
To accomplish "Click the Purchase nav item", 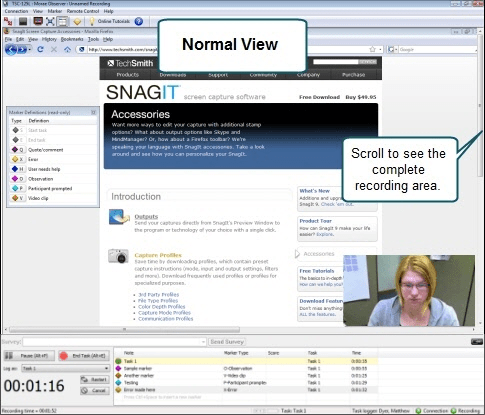I will [353, 75].
